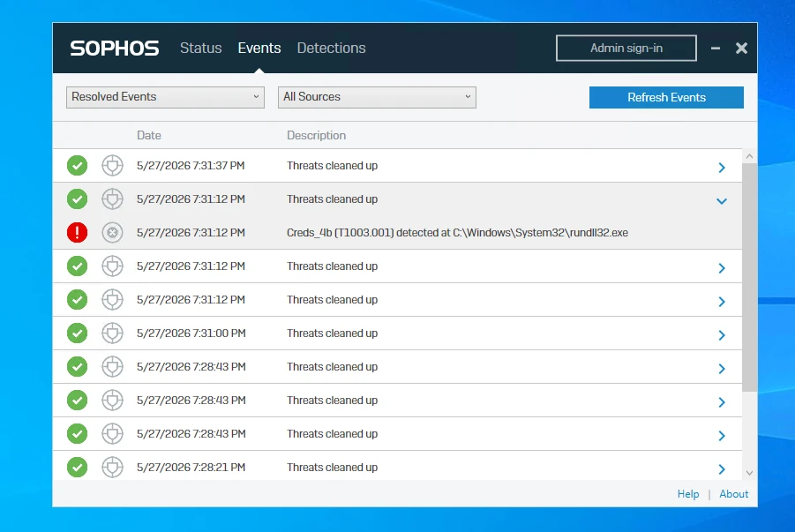Open the All Sources filter dropdown
Image resolution: width=795 pixels, height=532 pixels.
(x=377, y=97)
